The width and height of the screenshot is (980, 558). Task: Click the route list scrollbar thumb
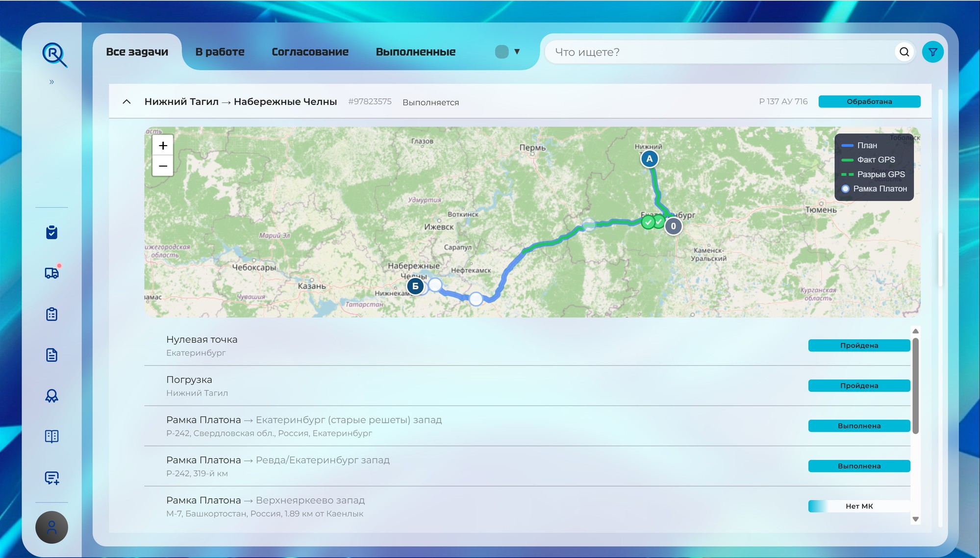(915, 385)
